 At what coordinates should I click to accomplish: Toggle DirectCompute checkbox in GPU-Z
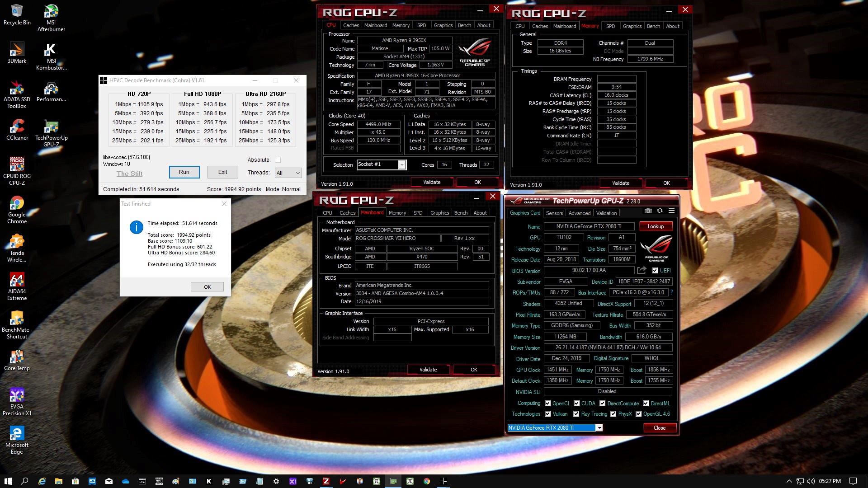tap(603, 404)
